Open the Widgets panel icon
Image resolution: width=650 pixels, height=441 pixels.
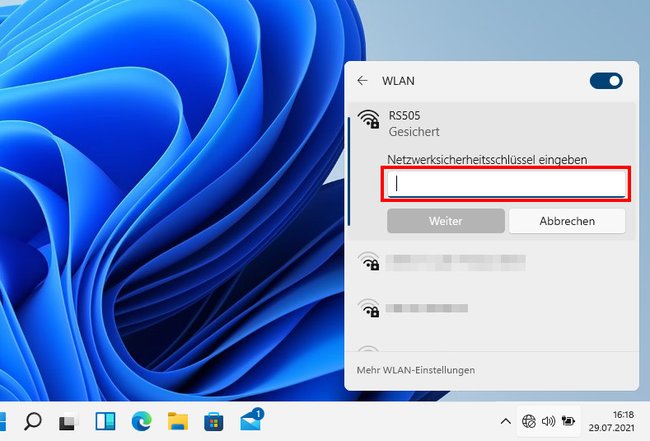click(x=105, y=422)
